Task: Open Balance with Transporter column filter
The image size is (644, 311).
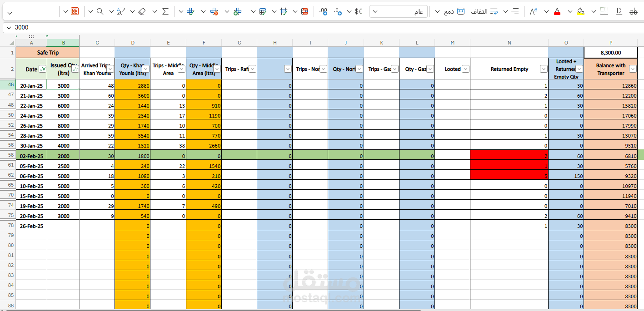Action: point(634,69)
